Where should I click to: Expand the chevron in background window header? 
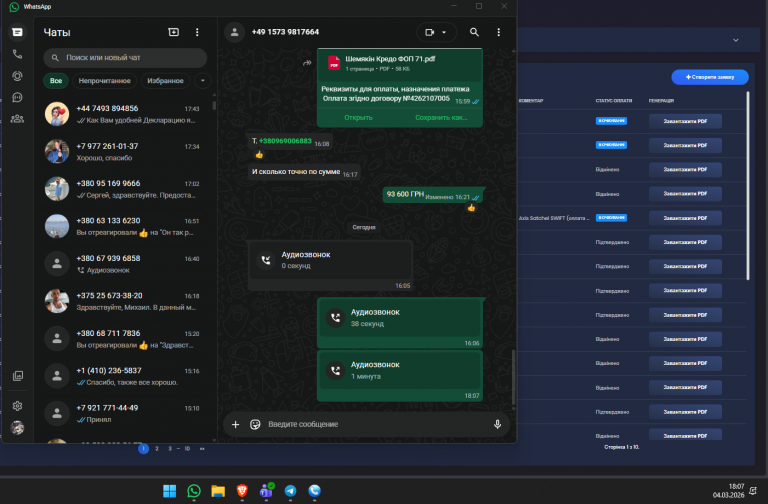pyautogui.click(x=736, y=40)
